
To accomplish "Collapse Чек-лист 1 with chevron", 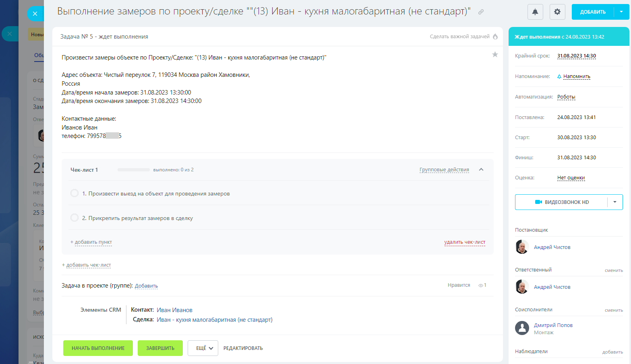I will tap(481, 170).
